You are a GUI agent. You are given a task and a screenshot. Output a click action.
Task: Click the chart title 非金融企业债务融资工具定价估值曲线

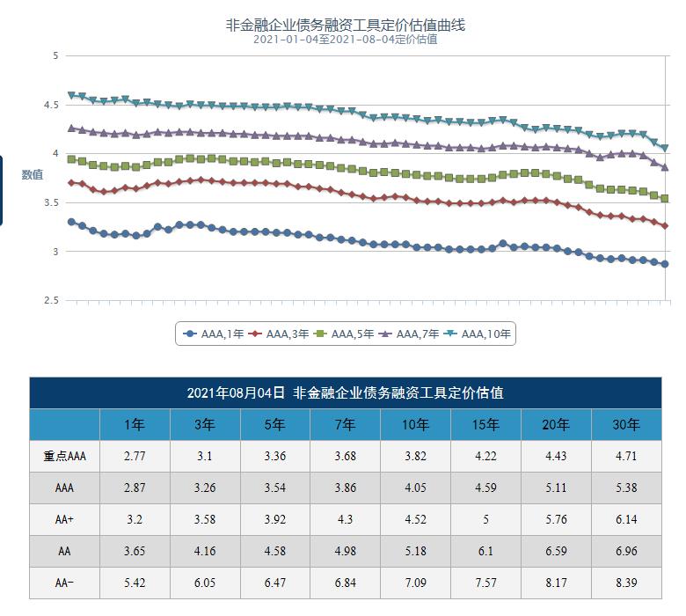tap(345, 26)
